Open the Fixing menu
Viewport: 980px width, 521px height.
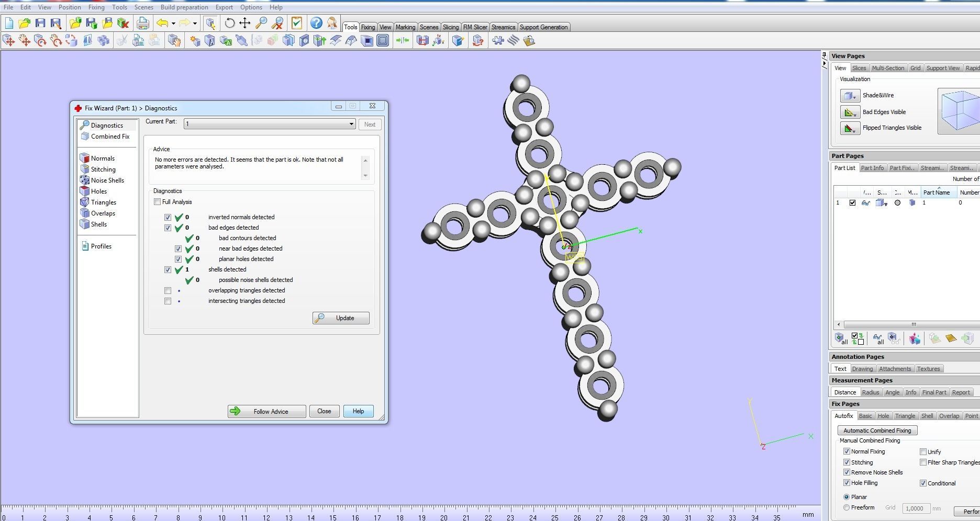click(x=96, y=7)
